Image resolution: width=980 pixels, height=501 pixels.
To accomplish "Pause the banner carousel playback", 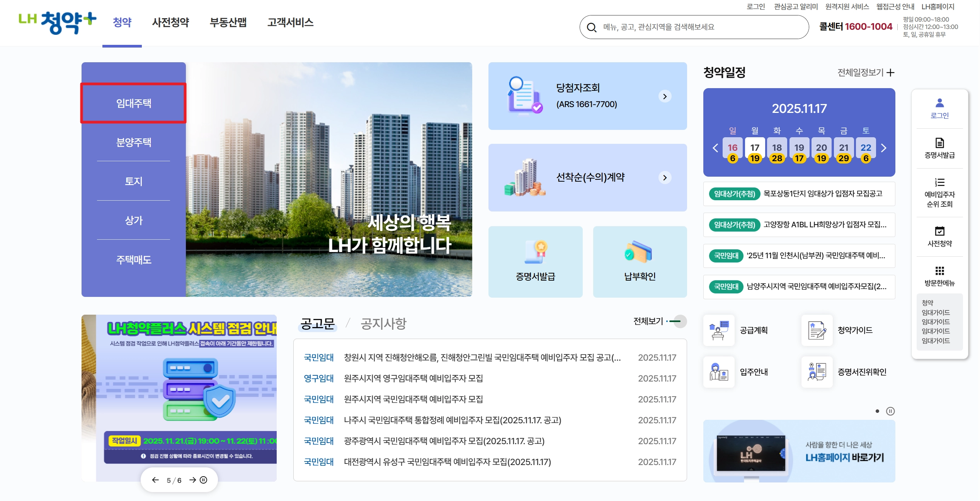I will [204, 479].
